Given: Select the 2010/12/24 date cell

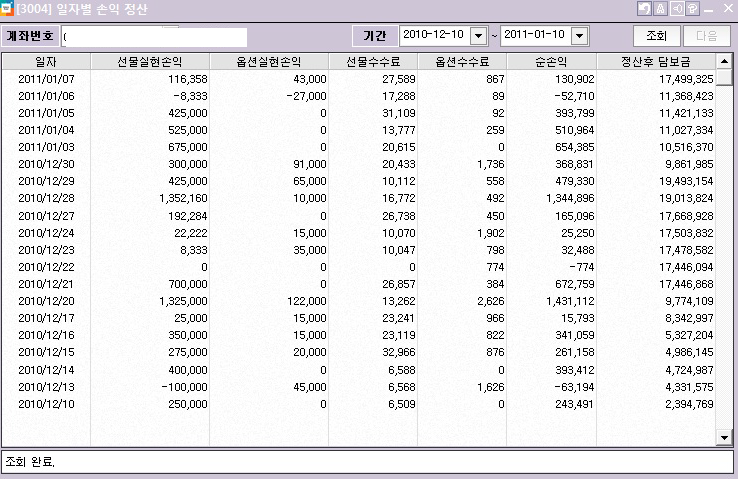Looking at the screenshot, I should (46, 233).
